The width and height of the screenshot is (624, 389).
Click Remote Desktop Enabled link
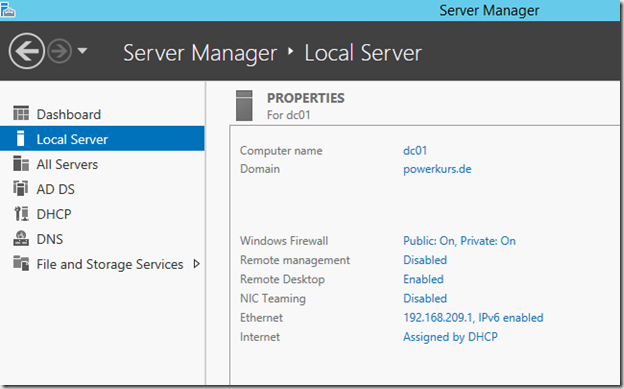coord(423,279)
